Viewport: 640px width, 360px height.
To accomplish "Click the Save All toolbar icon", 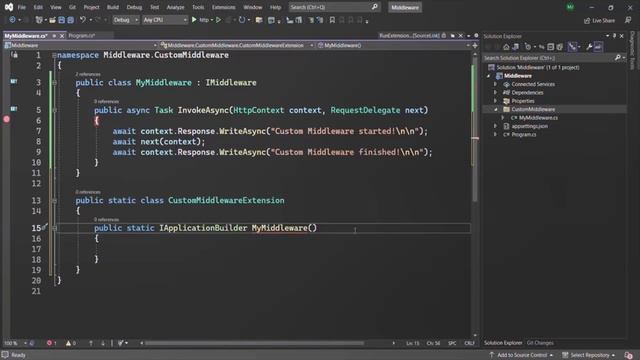I will tap(70, 20).
